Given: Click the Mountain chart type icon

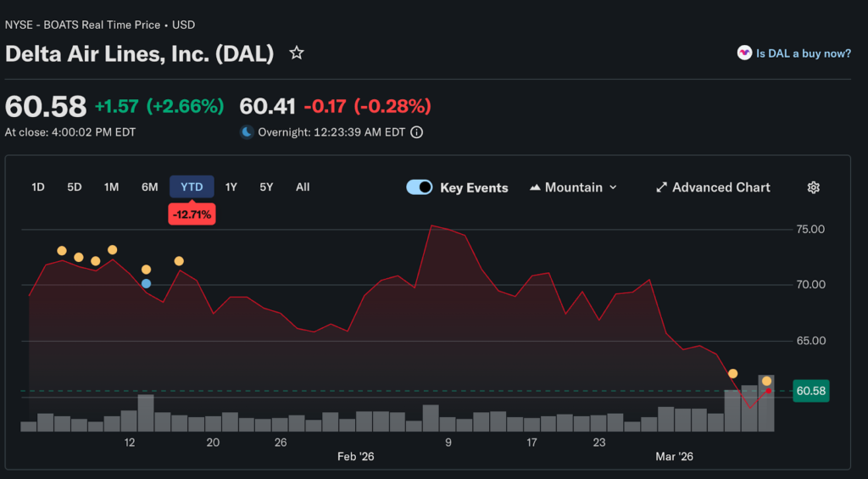Looking at the screenshot, I should tap(535, 187).
